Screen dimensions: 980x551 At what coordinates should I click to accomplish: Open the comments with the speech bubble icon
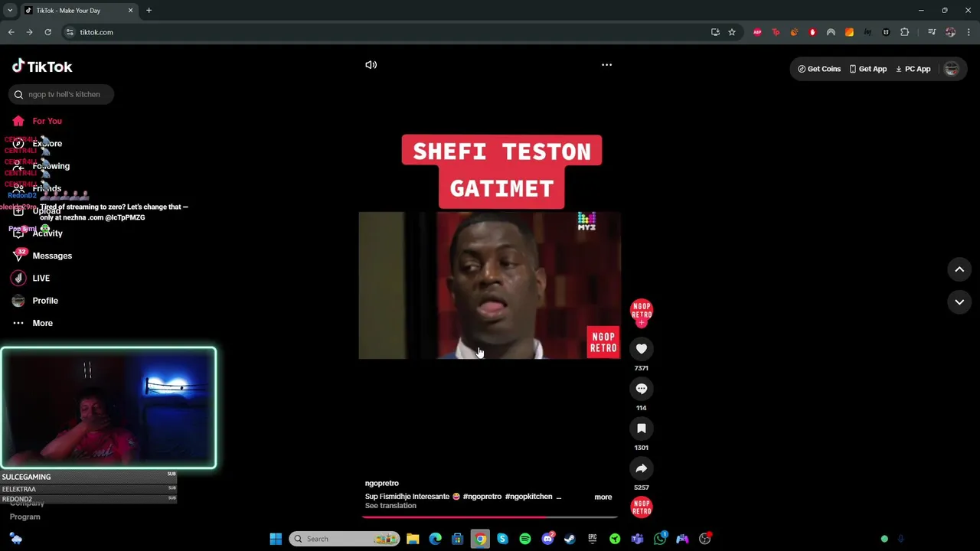[x=642, y=389]
